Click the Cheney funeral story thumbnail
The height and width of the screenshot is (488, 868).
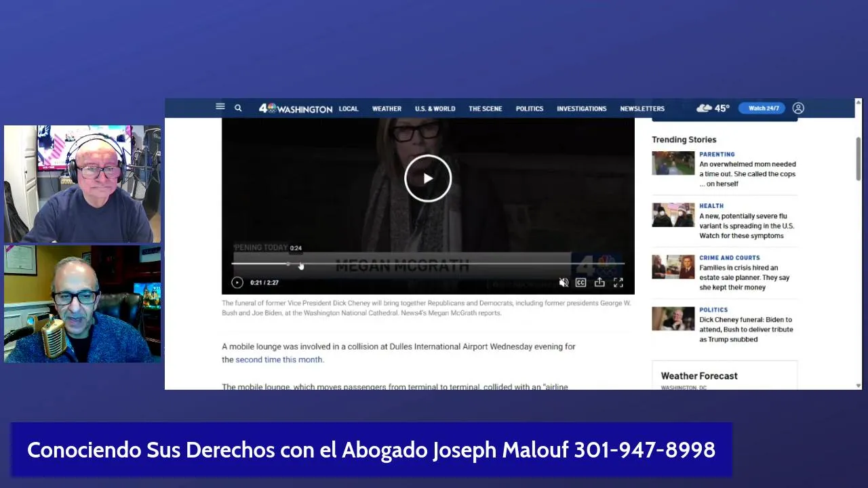[x=673, y=319]
